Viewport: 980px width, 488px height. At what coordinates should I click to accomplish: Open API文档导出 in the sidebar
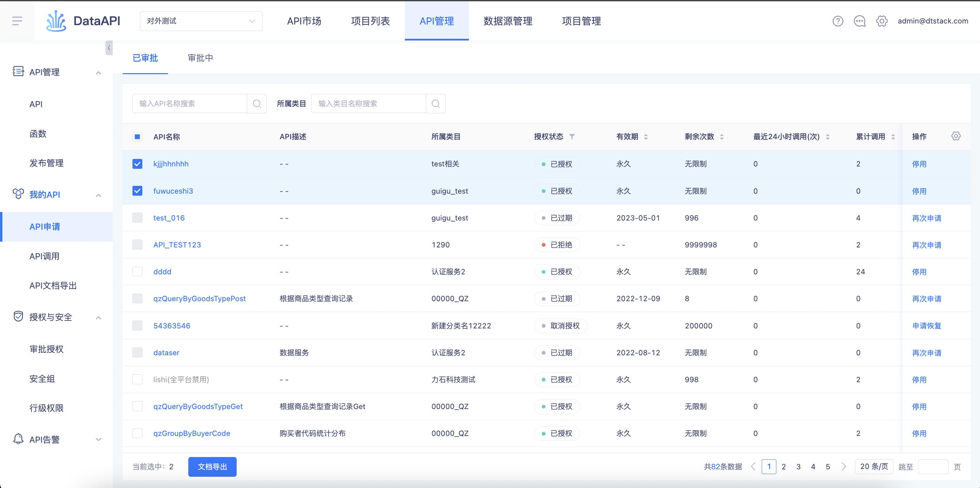coord(53,286)
